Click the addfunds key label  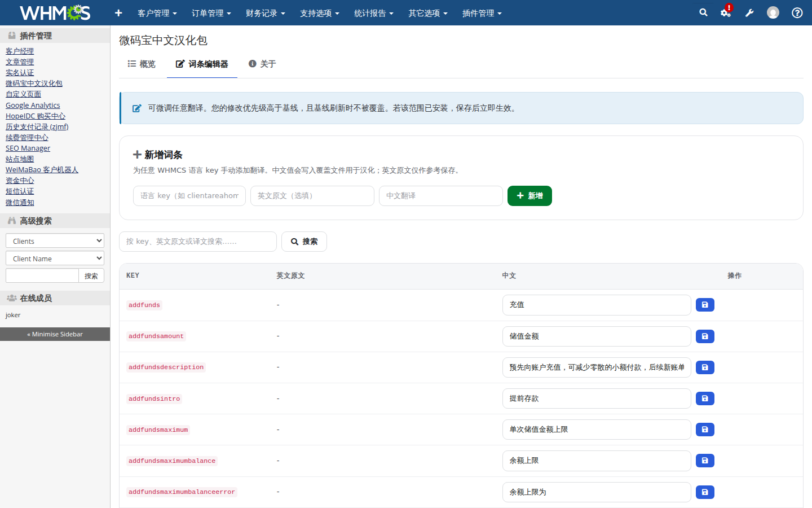(x=144, y=305)
